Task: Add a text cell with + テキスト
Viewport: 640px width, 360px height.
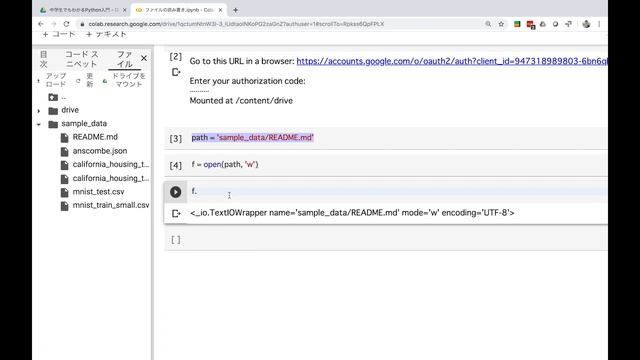Action: 106,34
